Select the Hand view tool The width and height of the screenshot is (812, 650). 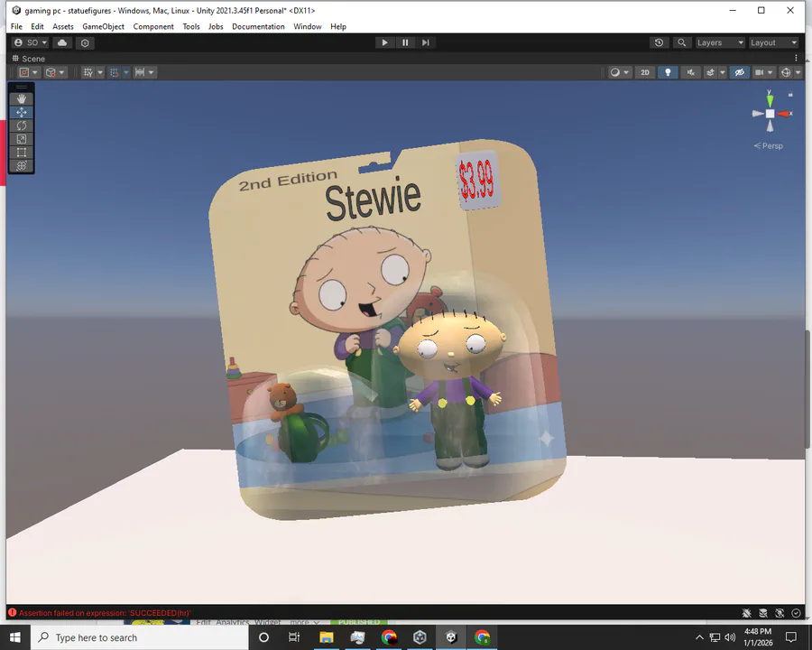pos(22,98)
